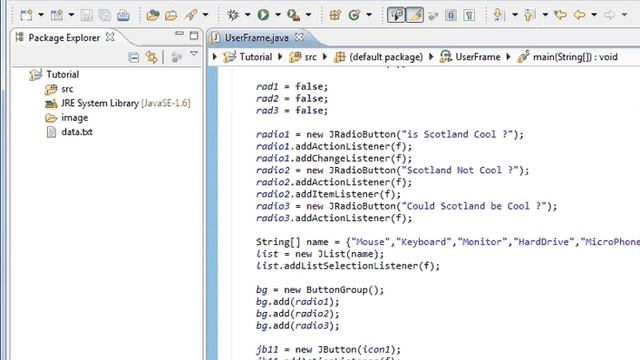Toggle Show Whitespace Characters icon
This screenshot has width=640, height=360.
pos(469,15)
